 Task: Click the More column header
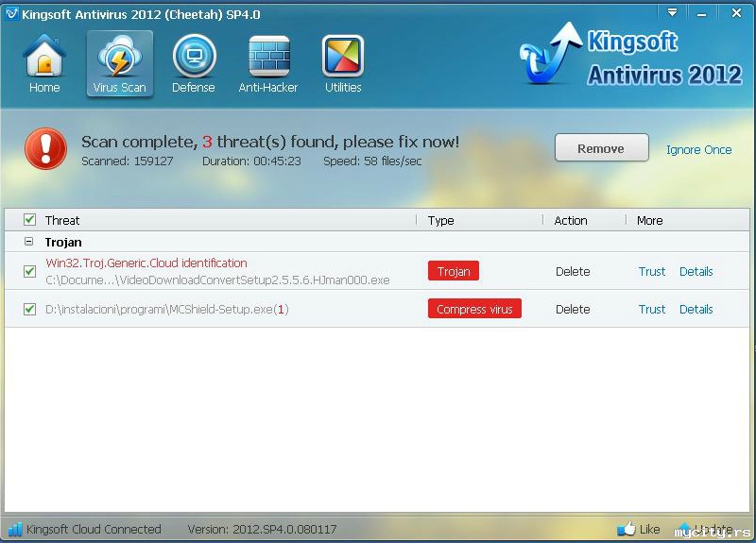[x=649, y=220]
